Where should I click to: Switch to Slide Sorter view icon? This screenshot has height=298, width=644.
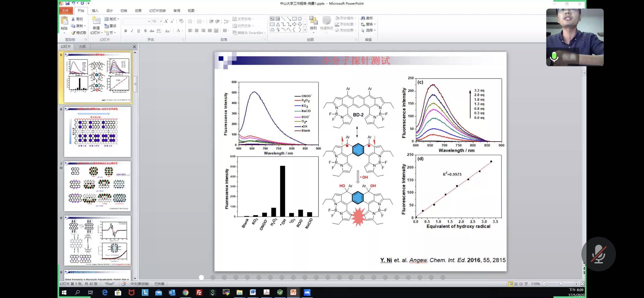[x=516, y=284]
